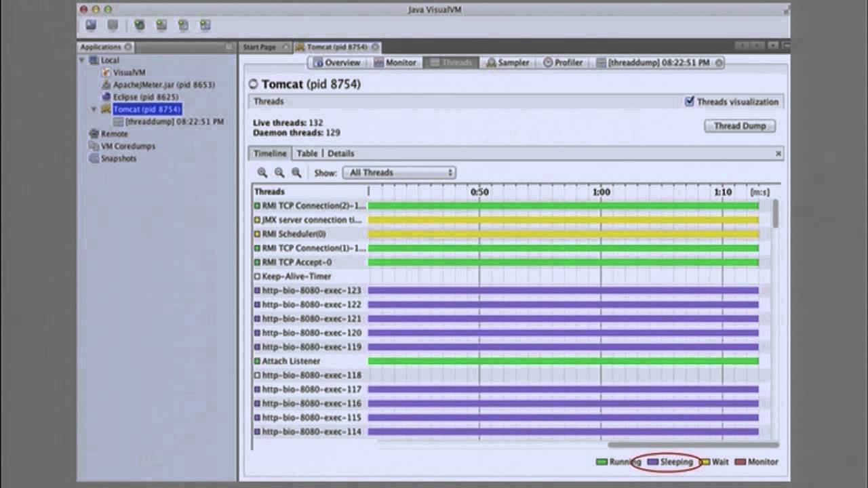868x488 pixels.
Task: Collapse the Local tree node
Action: pyautogui.click(x=82, y=60)
